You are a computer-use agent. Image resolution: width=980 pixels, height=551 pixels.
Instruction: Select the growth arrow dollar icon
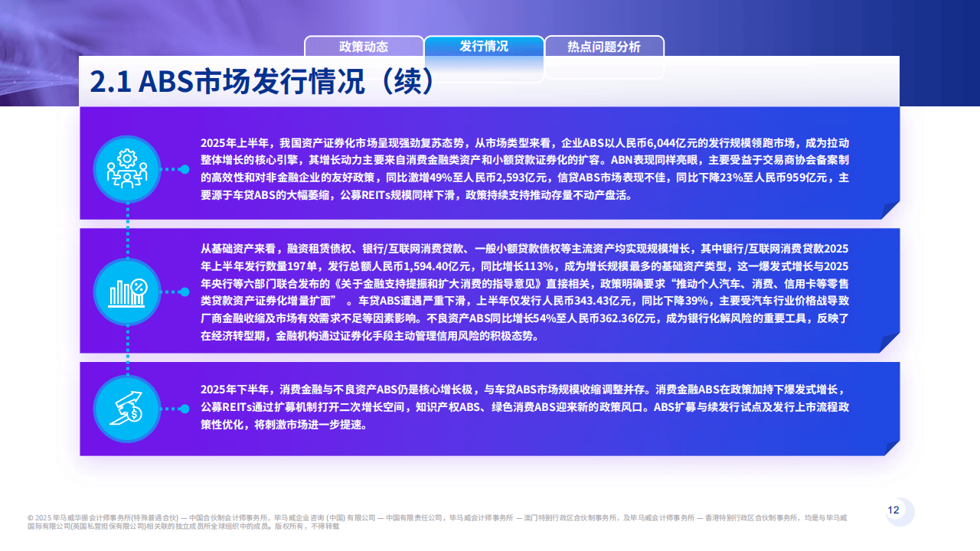pos(127,407)
